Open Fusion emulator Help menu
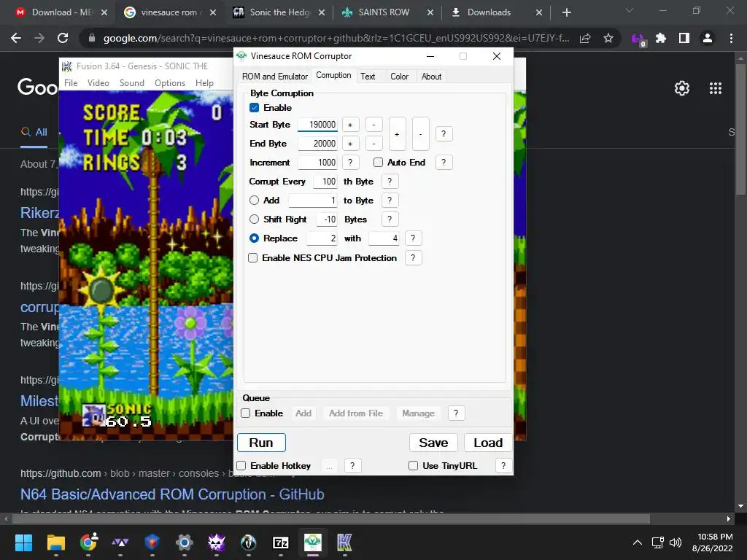The image size is (747, 560). pyautogui.click(x=204, y=83)
